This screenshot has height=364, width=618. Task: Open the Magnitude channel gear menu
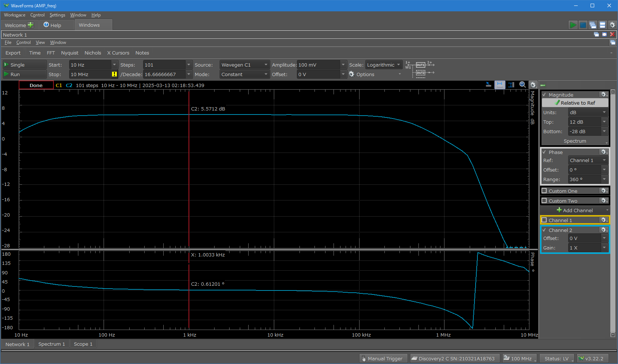pyautogui.click(x=604, y=94)
